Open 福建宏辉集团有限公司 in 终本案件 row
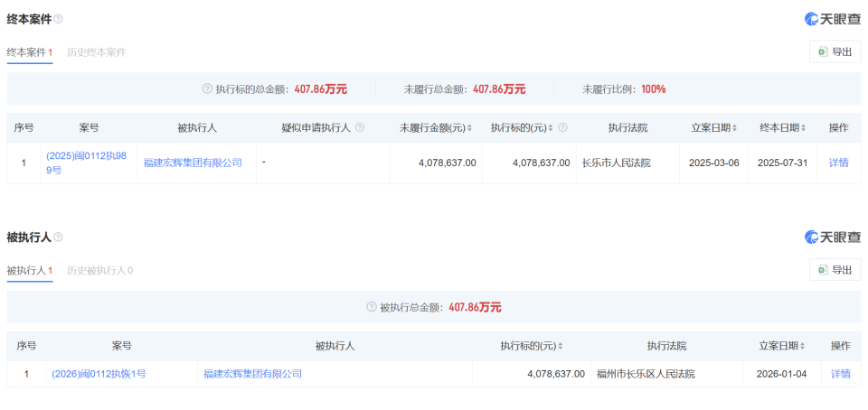Image resolution: width=868 pixels, height=410 pixels. coord(193,163)
